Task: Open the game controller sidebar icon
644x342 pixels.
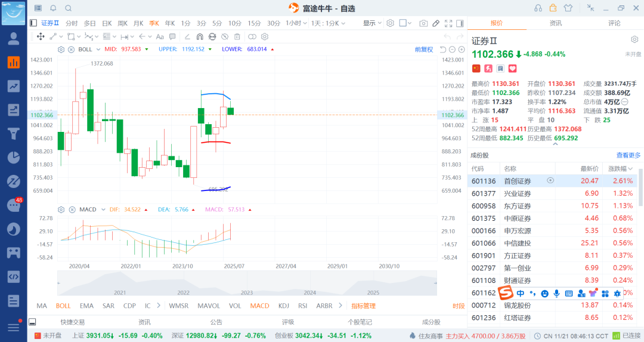Action: (14, 252)
